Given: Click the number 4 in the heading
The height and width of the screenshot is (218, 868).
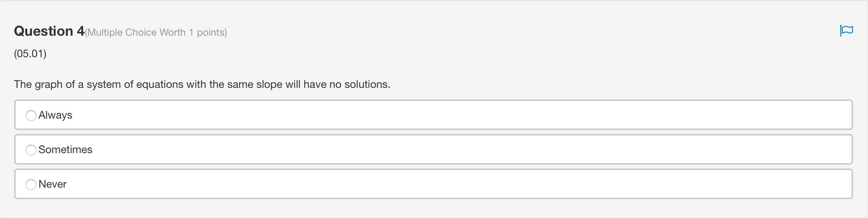Looking at the screenshot, I should 80,31.
